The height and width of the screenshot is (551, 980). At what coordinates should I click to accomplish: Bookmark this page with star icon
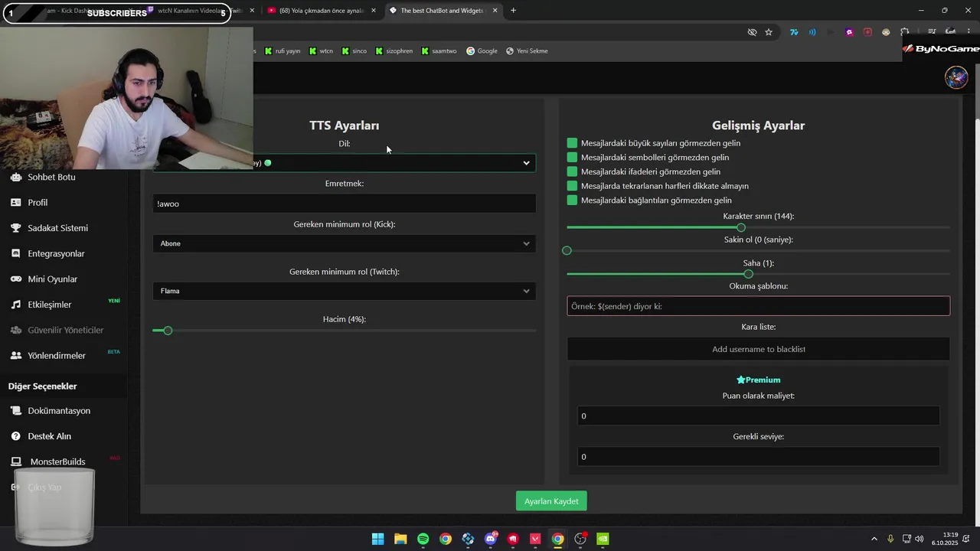coord(769,32)
